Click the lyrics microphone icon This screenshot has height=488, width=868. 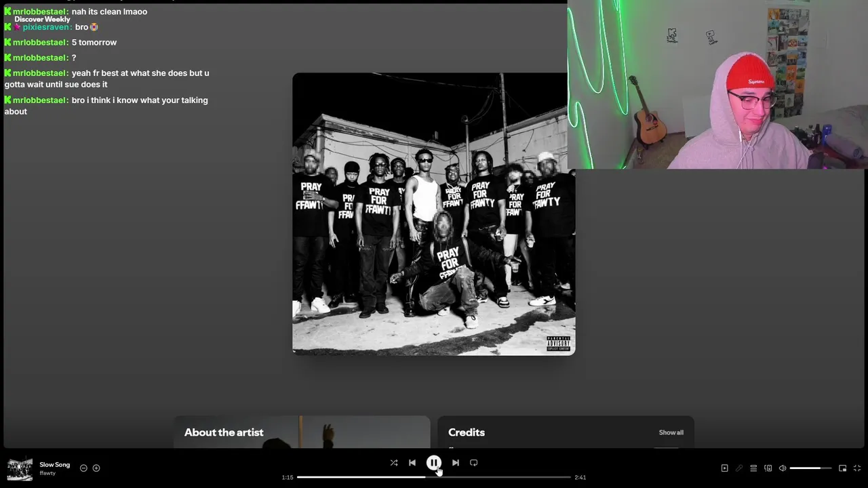(x=739, y=468)
